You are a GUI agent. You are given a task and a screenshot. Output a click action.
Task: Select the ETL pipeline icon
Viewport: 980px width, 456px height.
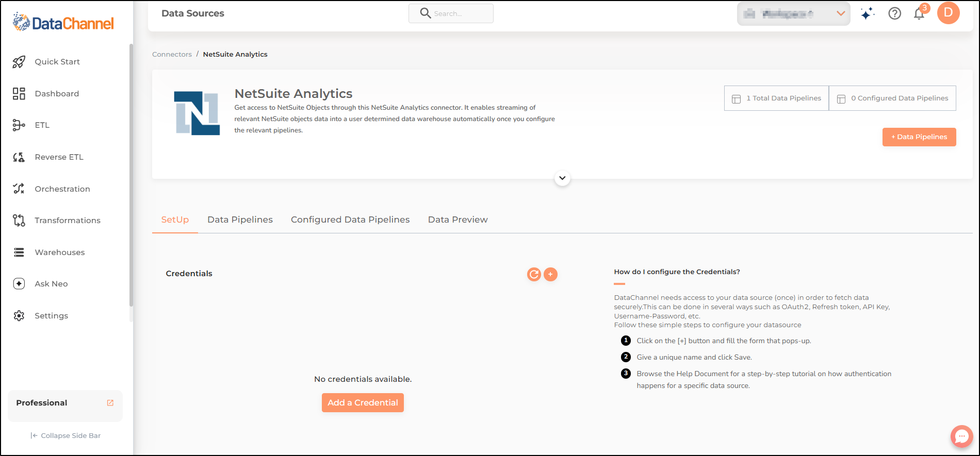[19, 125]
